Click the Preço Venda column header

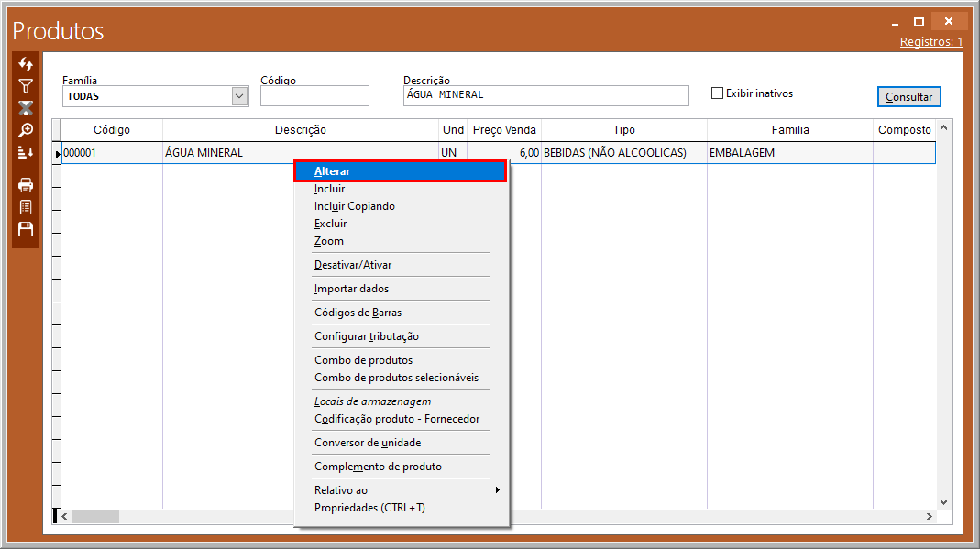pyautogui.click(x=504, y=130)
